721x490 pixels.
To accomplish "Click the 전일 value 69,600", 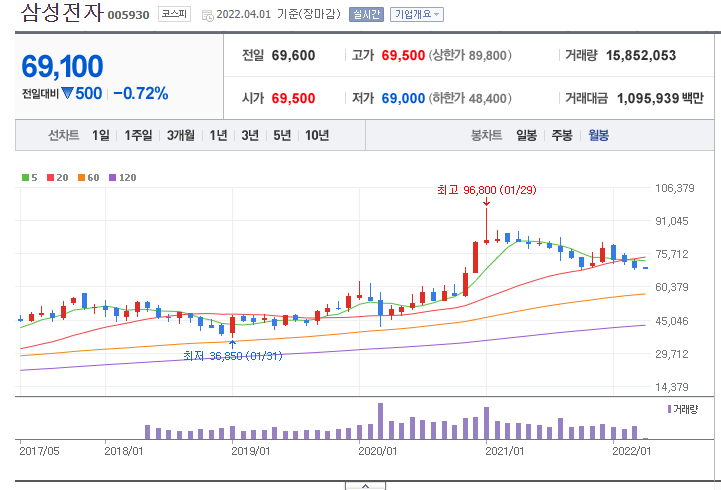I will click(x=293, y=56).
